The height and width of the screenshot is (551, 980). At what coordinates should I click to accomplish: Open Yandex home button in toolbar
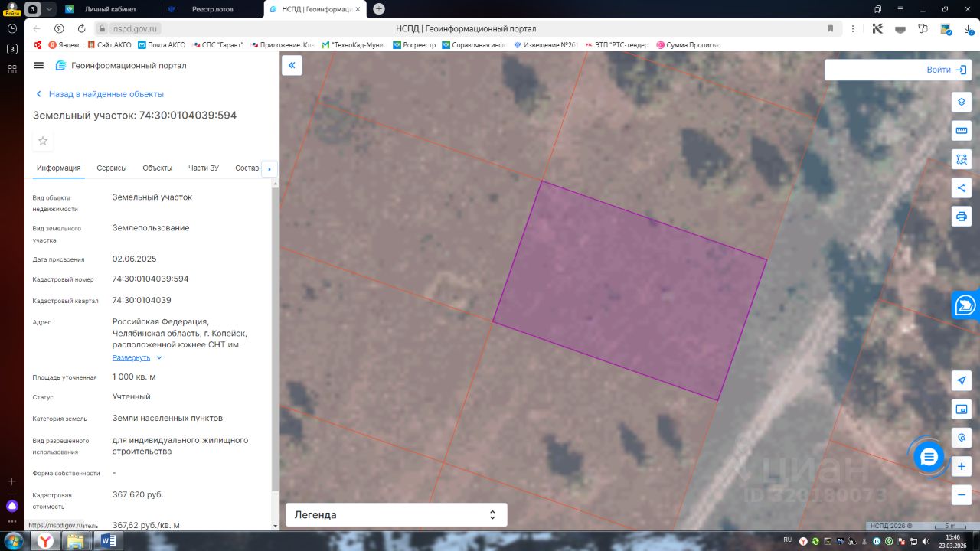click(x=59, y=28)
